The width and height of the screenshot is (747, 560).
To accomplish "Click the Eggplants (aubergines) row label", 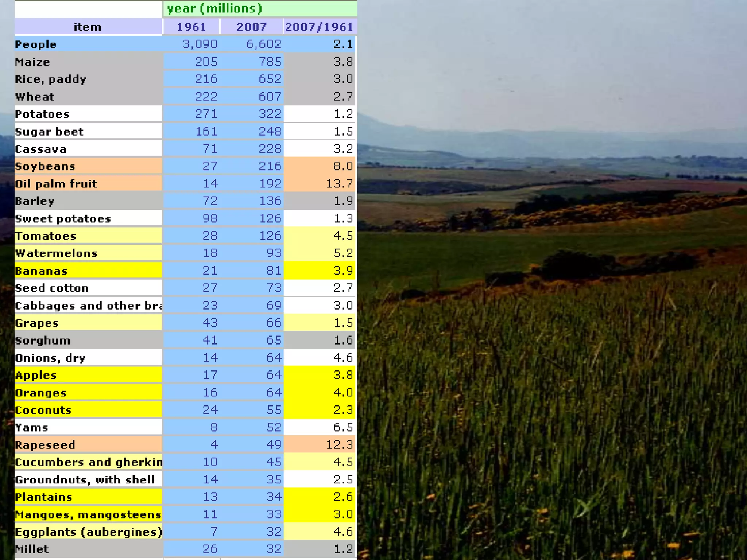I will (88, 532).
